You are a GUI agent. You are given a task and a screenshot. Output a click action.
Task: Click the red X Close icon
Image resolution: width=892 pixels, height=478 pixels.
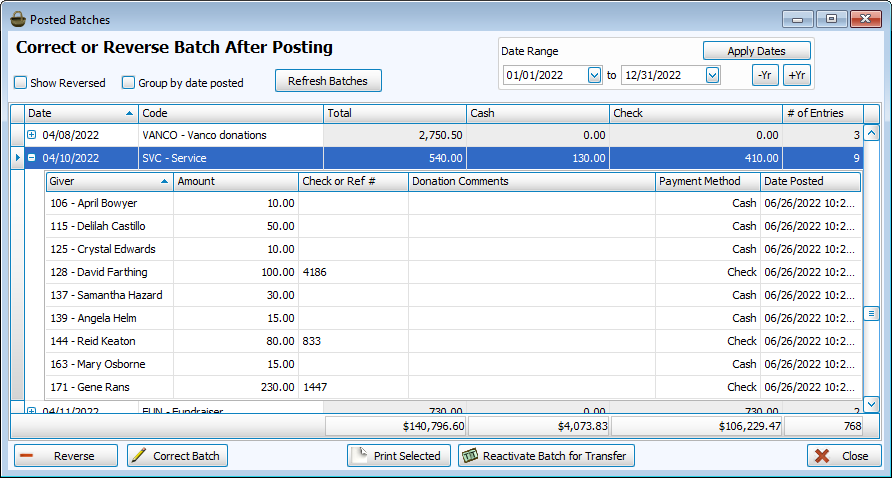(x=822, y=456)
